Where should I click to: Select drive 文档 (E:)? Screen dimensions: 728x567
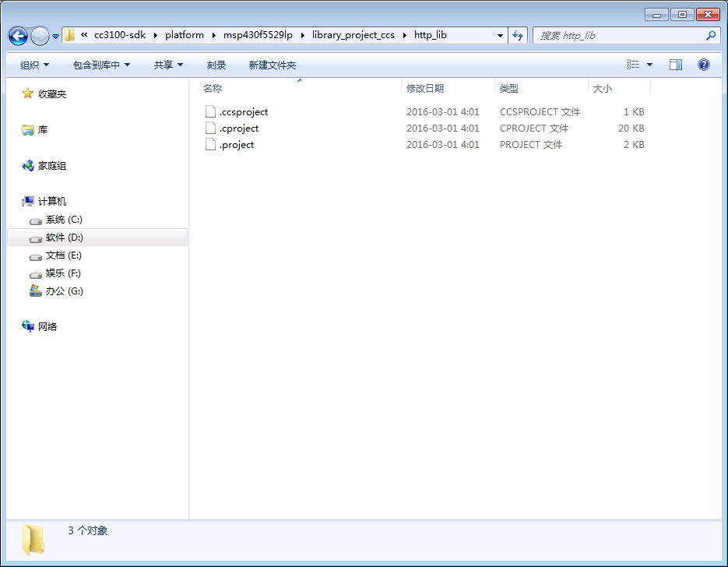[x=64, y=255]
